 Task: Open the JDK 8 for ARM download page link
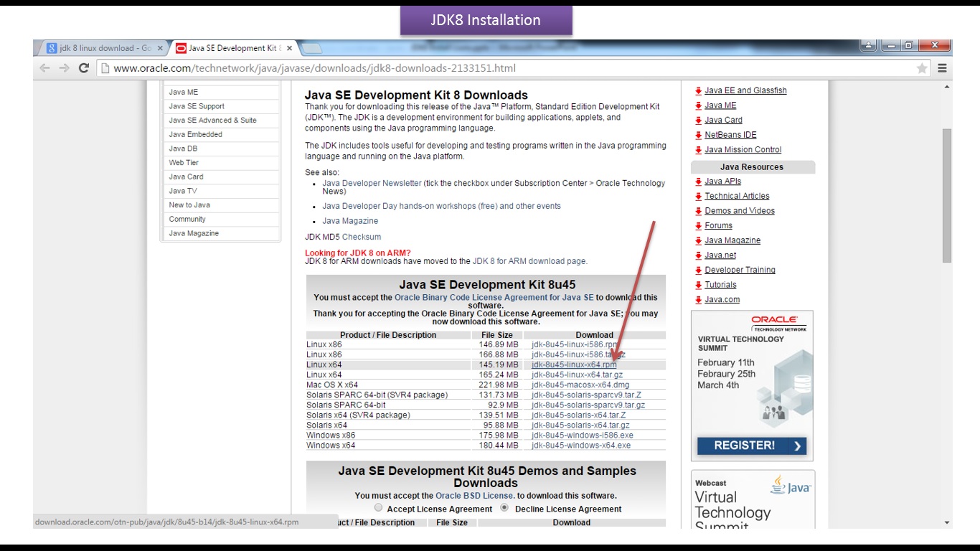(x=529, y=261)
